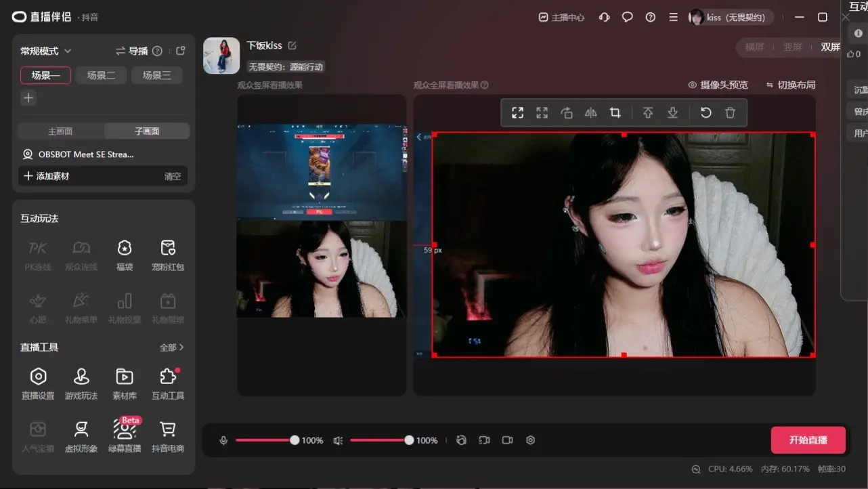This screenshot has height=489, width=868.
Task: Click the stretch-to-fill expand arrows icon
Action: pos(542,113)
